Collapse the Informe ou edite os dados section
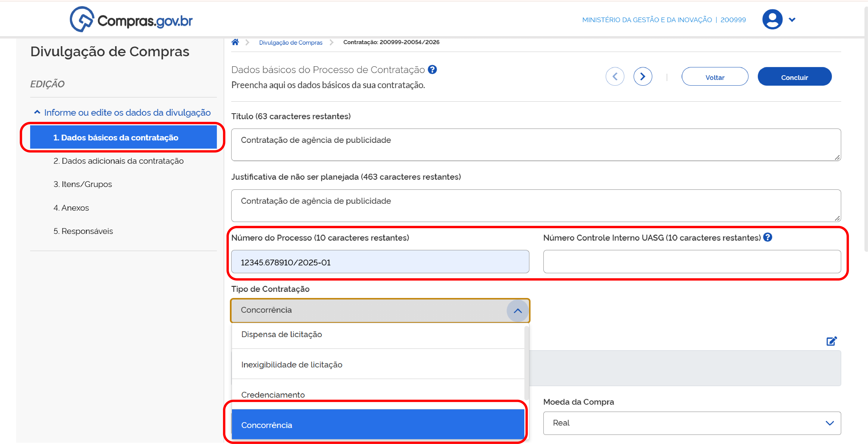868x444 pixels. pos(123,112)
